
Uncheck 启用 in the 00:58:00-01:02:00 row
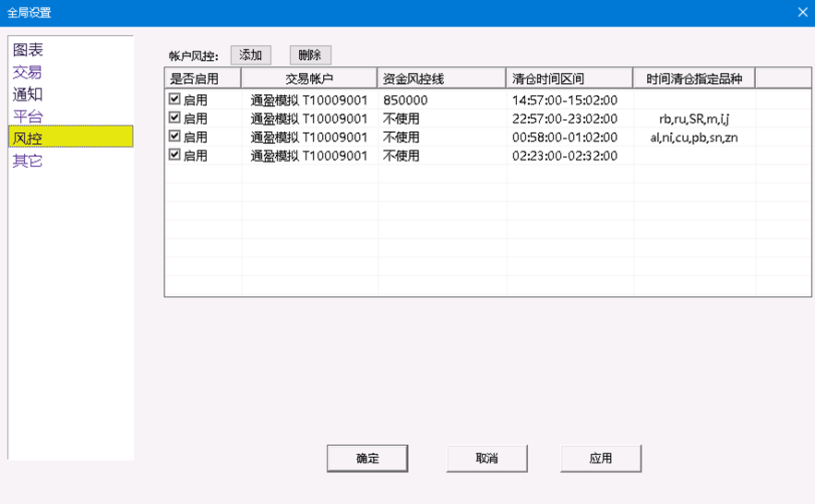174,136
